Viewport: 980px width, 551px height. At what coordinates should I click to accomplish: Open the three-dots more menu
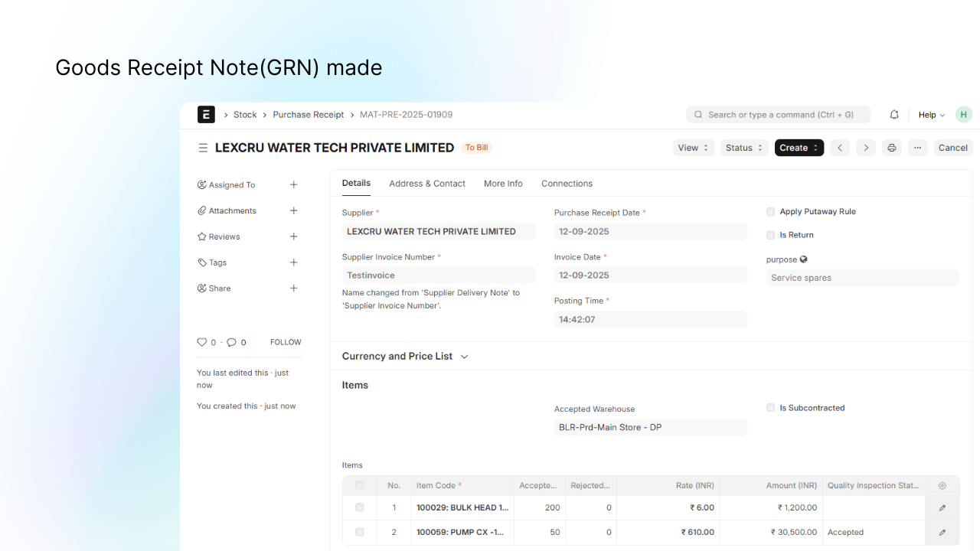[x=917, y=148]
